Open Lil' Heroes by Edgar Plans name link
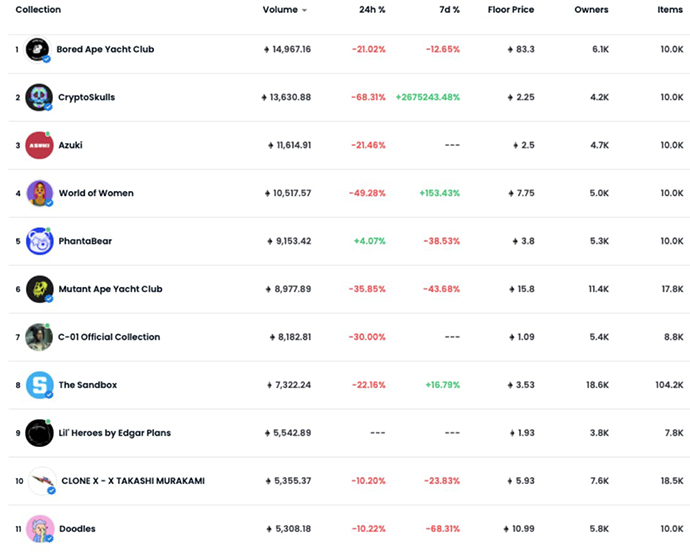 (x=115, y=433)
